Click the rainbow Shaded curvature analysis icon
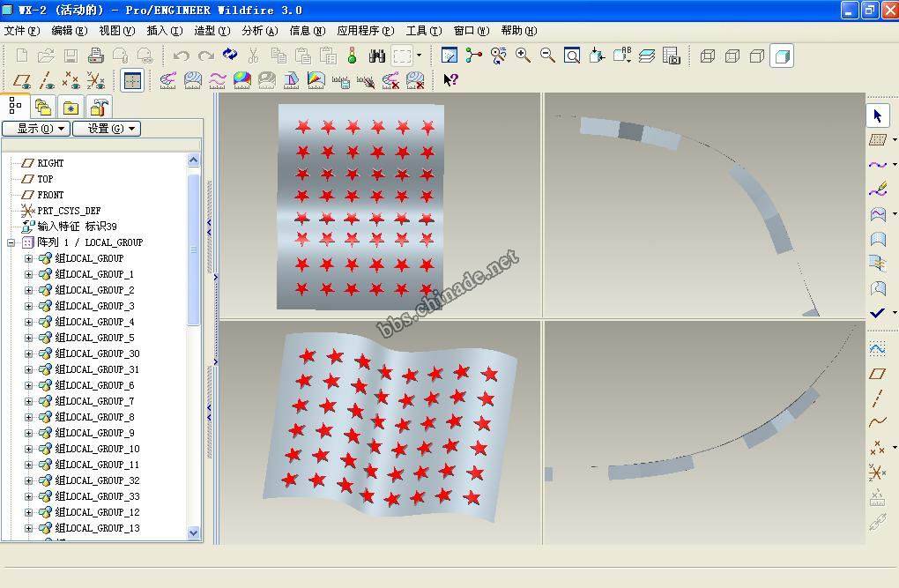This screenshot has width=899, height=588. (x=242, y=80)
